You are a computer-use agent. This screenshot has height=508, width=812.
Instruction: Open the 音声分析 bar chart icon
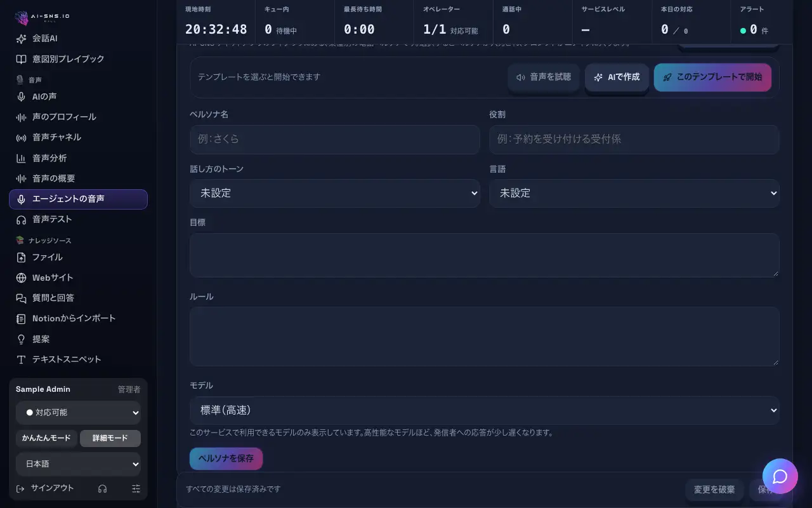[21, 158]
